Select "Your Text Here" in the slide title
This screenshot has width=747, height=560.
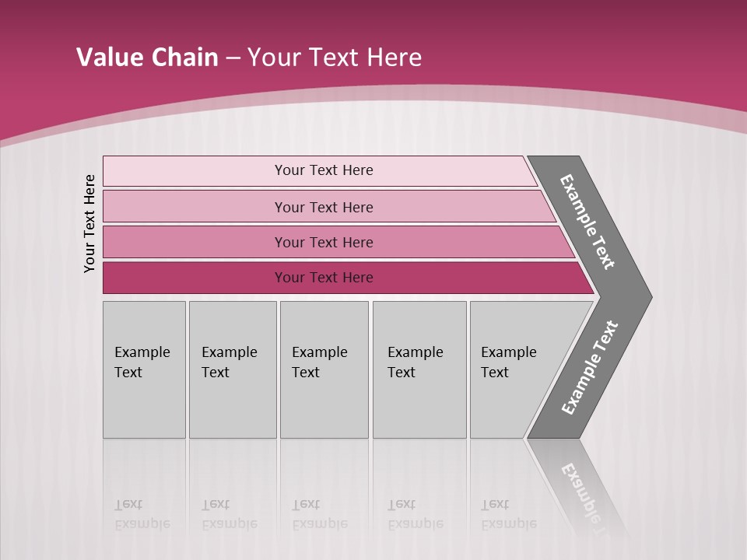pyautogui.click(x=335, y=58)
